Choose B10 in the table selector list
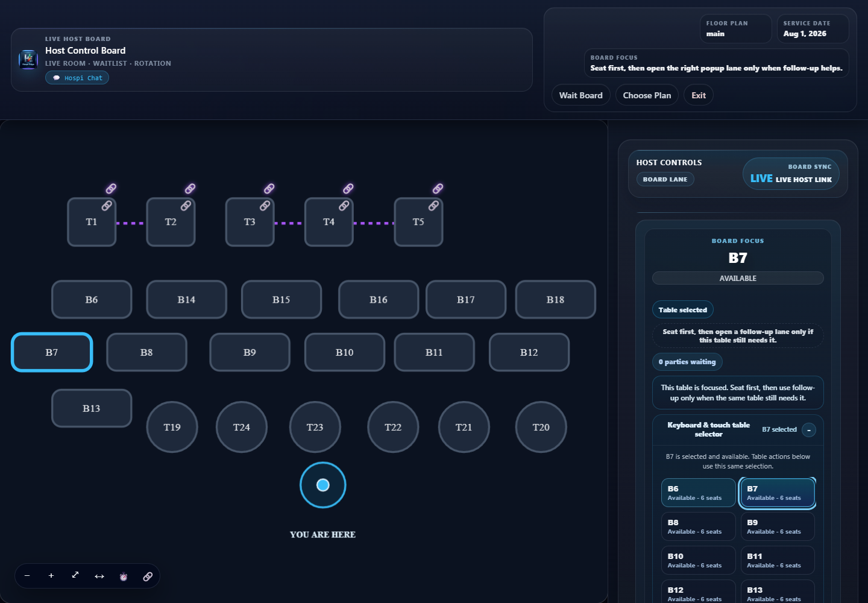Screen dimensions: 868x603 pyautogui.click(x=699, y=560)
